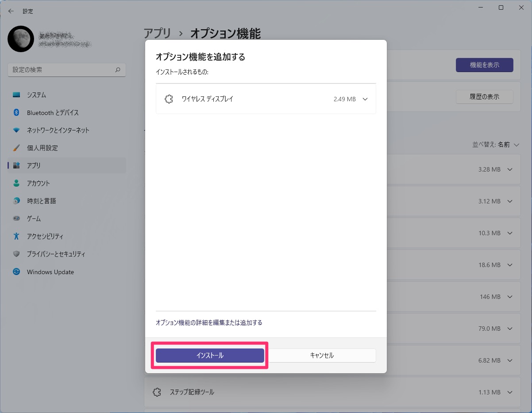Expand the 18.6 MB feature row

point(510,265)
